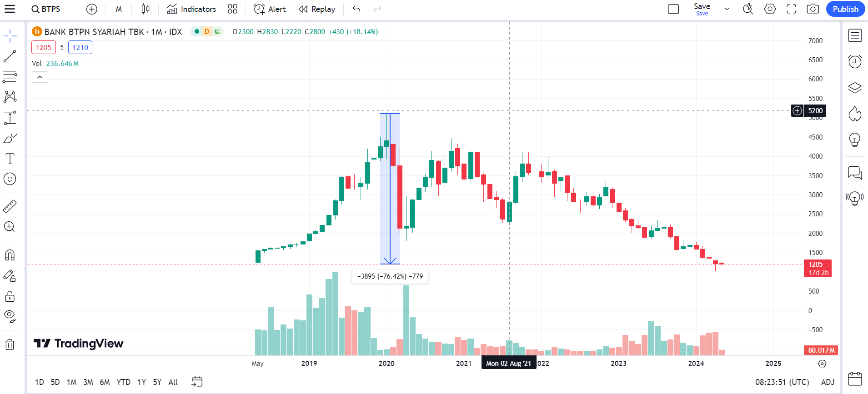Open the alerts clock panel
The width and height of the screenshot is (868, 394).
pos(855,61)
